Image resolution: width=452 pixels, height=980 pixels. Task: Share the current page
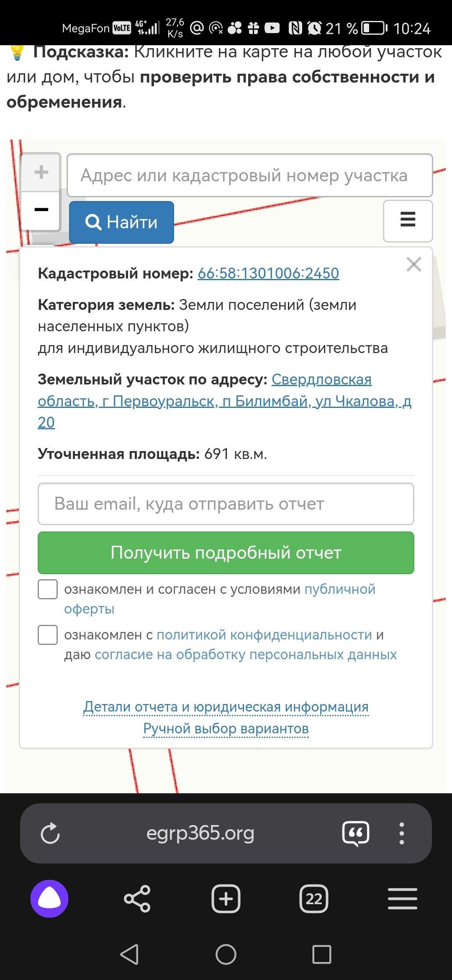[x=137, y=898]
